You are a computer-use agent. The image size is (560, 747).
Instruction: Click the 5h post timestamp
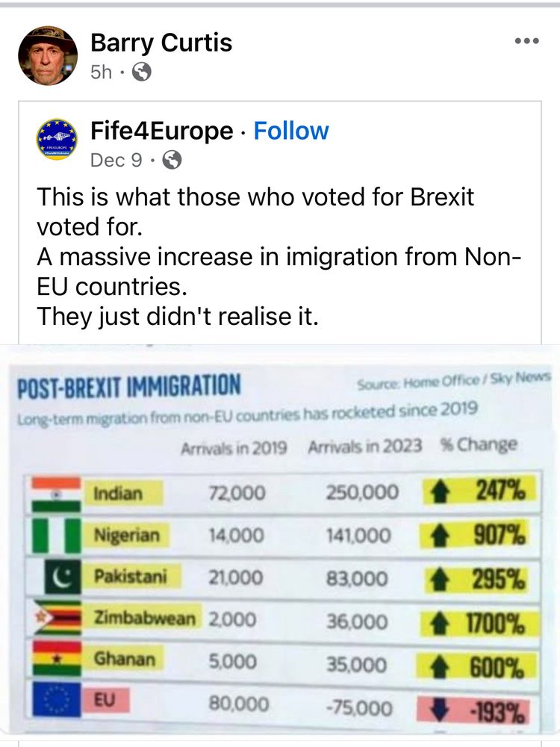pyautogui.click(x=101, y=72)
